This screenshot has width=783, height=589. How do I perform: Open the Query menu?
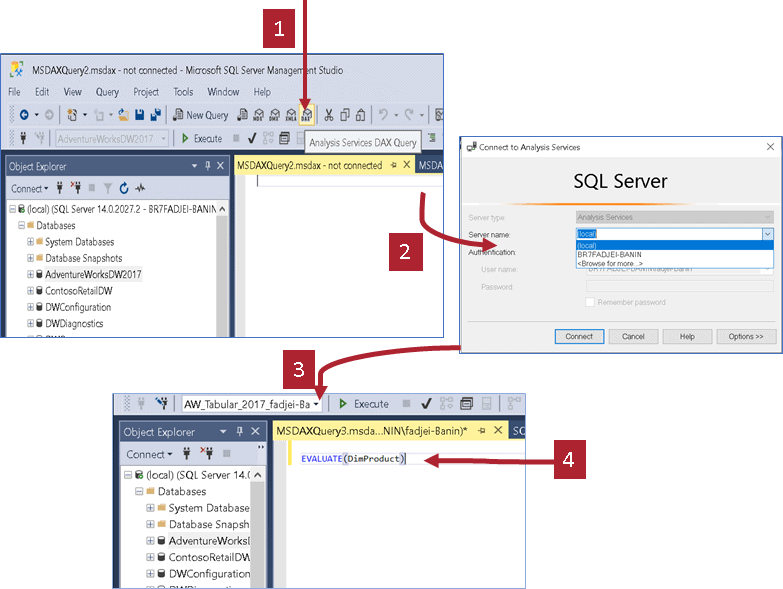pyautogui.click(x=107, y=92)
